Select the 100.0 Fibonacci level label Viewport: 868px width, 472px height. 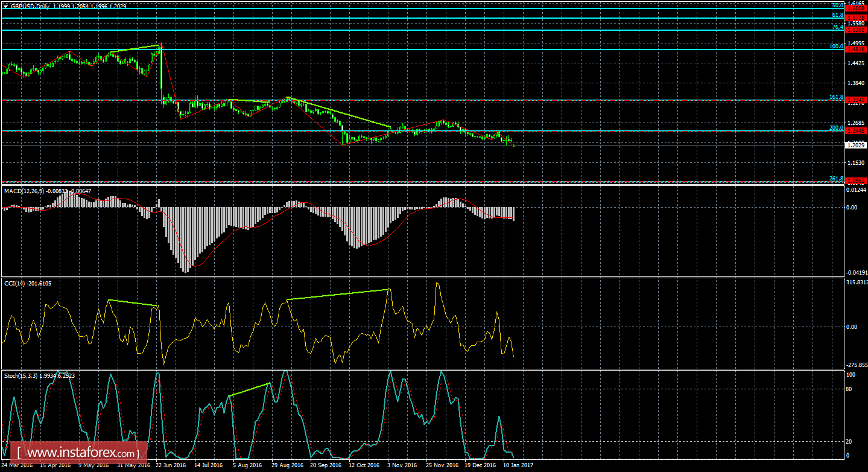836,46
